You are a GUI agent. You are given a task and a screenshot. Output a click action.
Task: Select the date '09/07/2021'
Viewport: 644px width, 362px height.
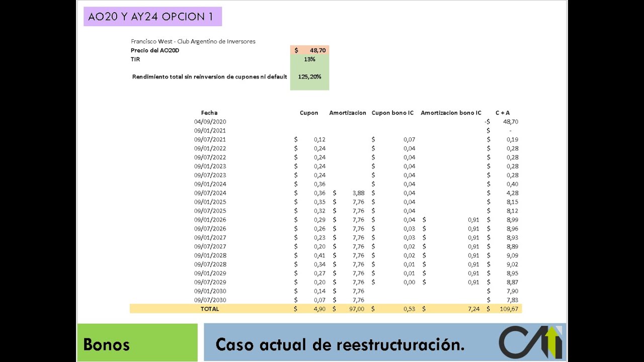coord(210,140)
